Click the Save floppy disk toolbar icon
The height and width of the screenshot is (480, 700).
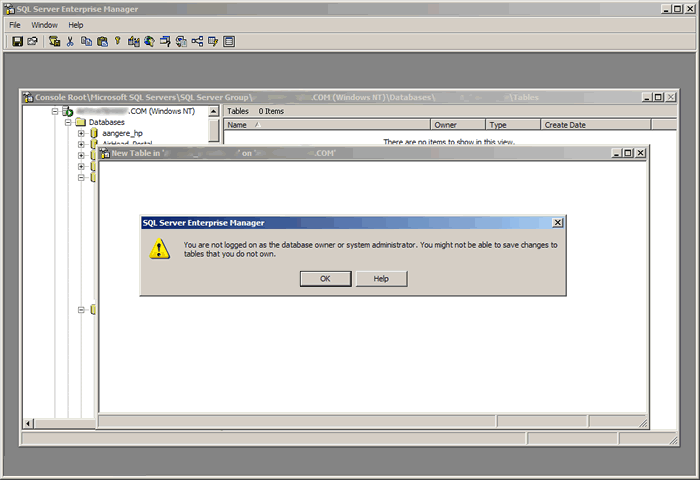point(17,42)
